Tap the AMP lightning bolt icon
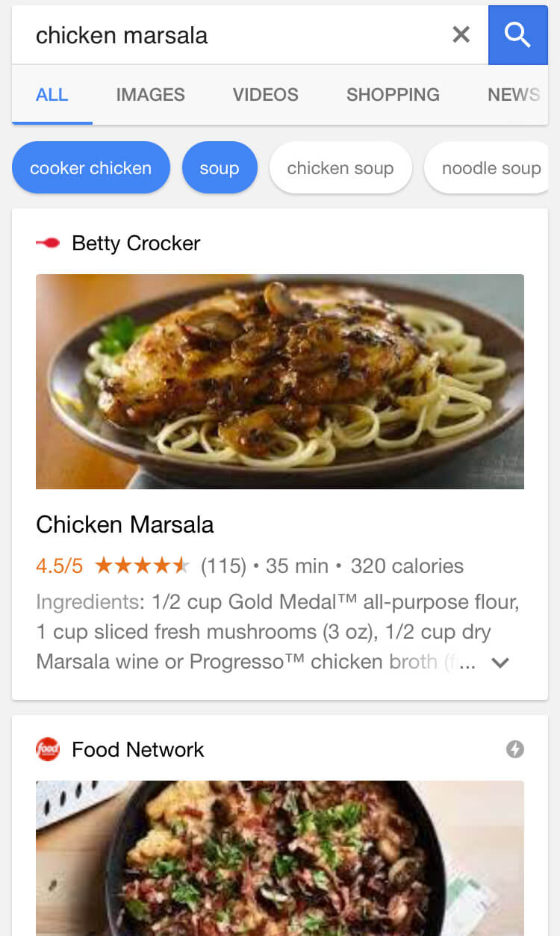 point(514,749)
